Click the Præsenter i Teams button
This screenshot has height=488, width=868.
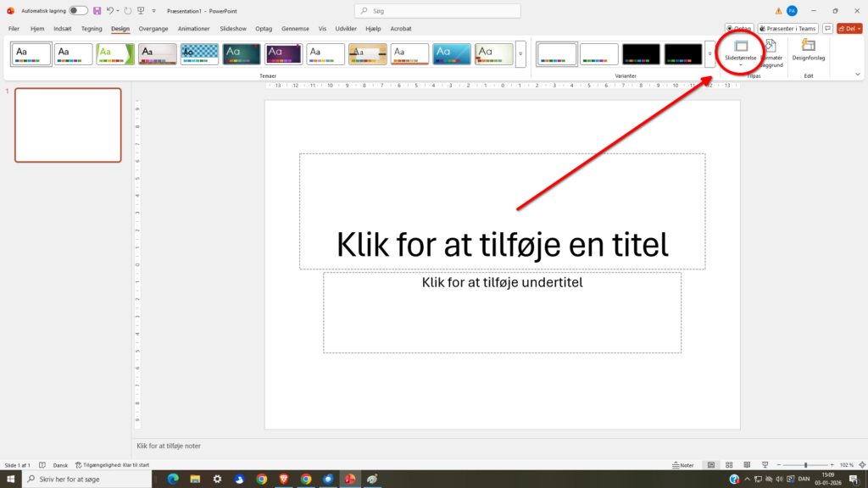coord(787,28)
